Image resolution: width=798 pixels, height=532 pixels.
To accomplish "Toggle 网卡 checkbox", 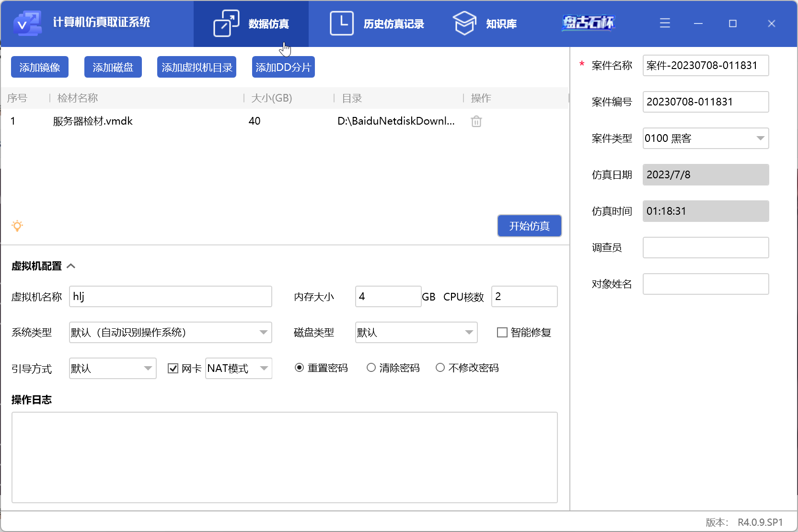I will pyautogui.click(x=173, y=368).
